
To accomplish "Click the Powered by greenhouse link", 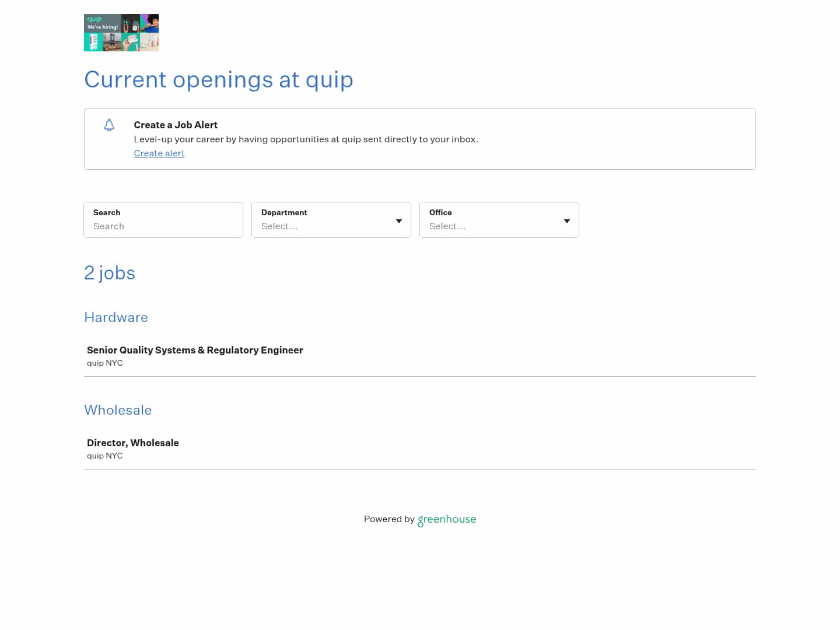I will (x=419, y=519).
